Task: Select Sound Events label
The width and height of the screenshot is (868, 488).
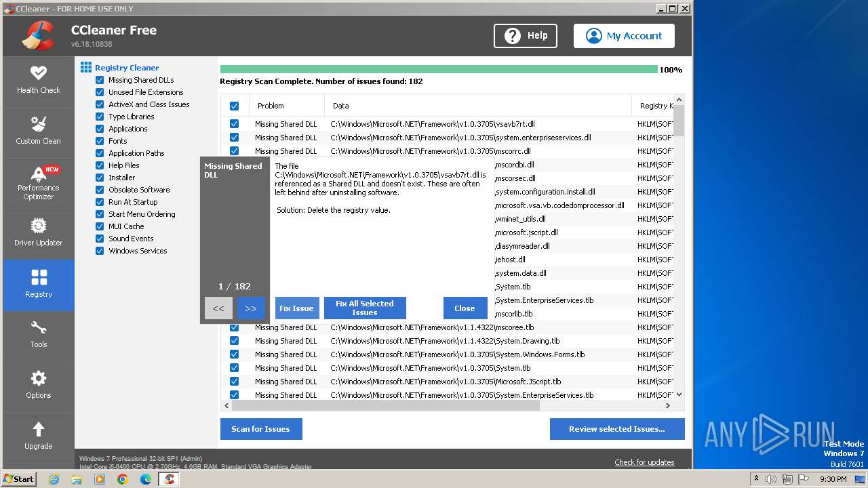Action: [131, 239]
